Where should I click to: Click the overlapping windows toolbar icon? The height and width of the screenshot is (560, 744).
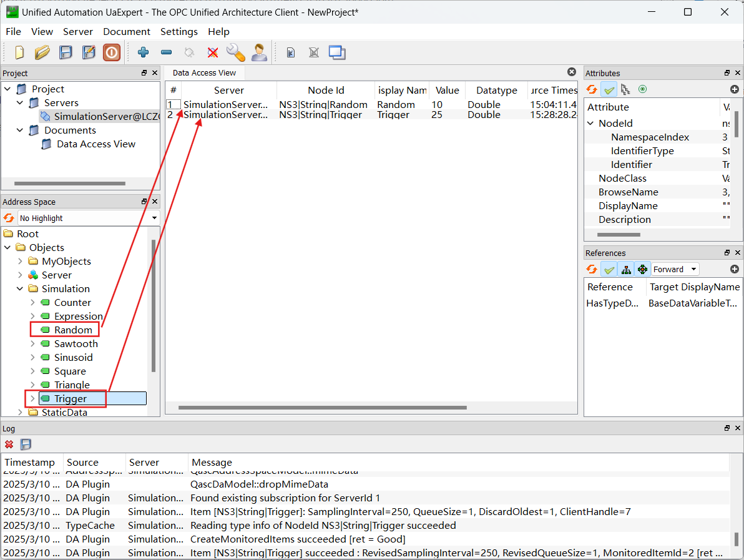click(x=337, y=52)
